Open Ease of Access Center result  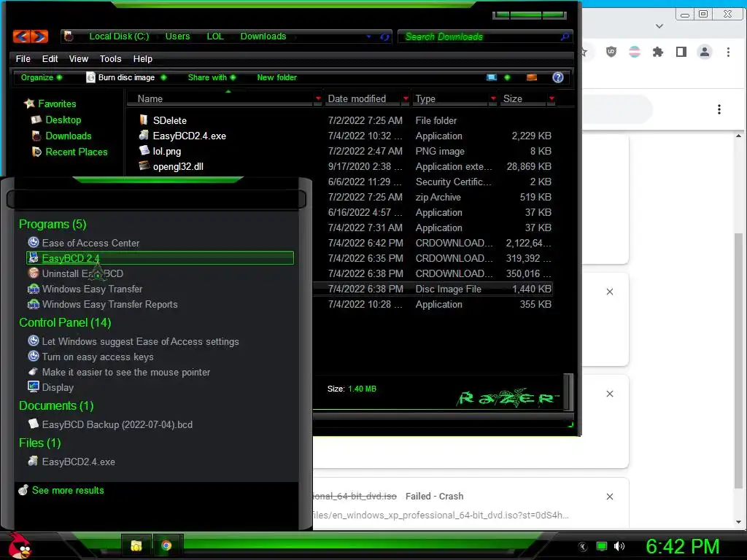click(90, 243)
